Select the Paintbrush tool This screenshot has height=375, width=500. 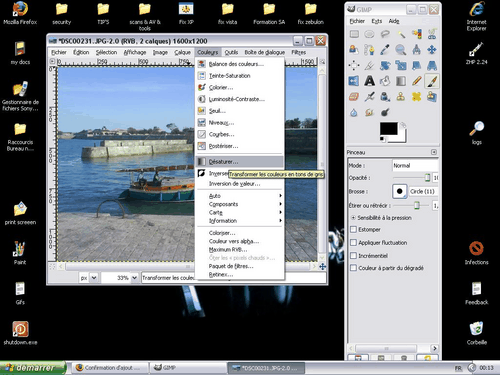pos(432,81)
